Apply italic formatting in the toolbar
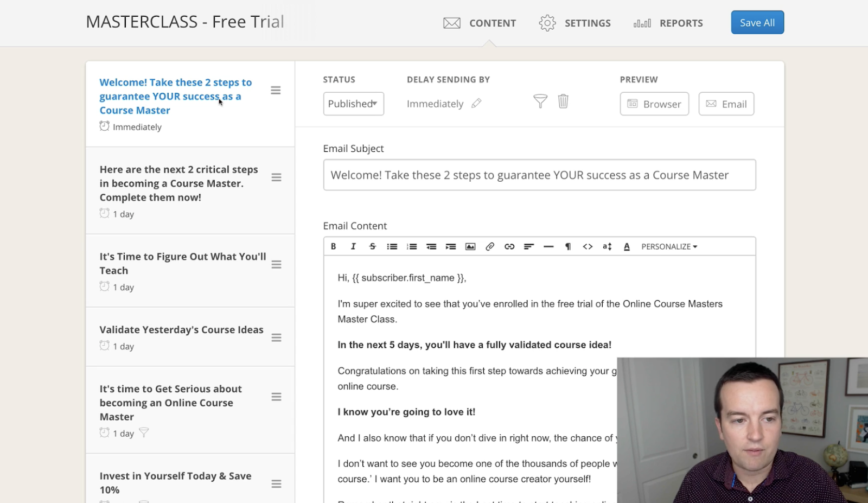The height and width of the screenshot is (503, 868). click(x=353, y=246)
